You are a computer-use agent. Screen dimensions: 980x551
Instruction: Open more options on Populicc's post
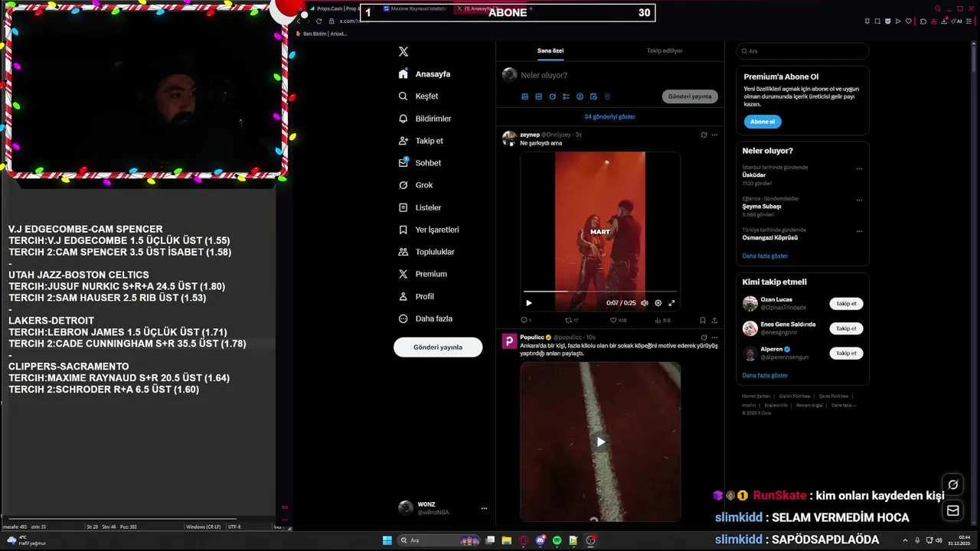click(714, 337)
